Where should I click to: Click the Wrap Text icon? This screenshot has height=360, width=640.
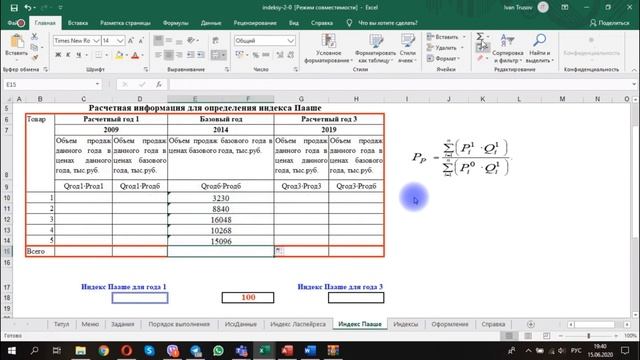point(216,40)
